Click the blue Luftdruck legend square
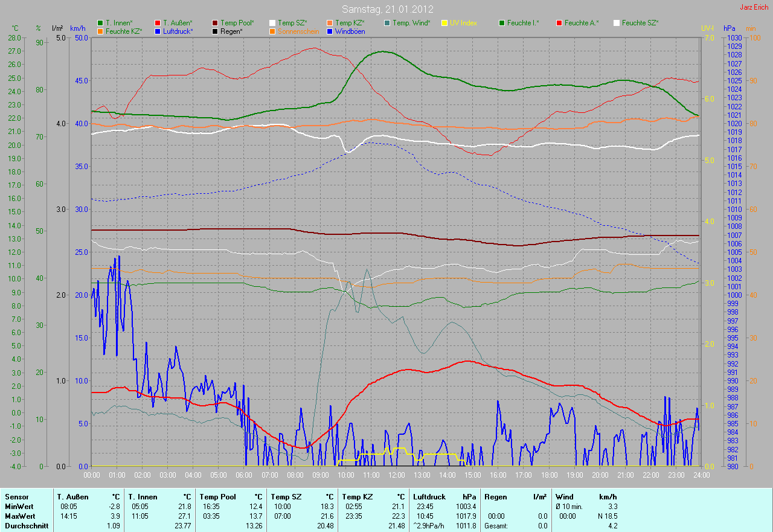This screenshot has width=773, height=532. [x=158, y=31]
